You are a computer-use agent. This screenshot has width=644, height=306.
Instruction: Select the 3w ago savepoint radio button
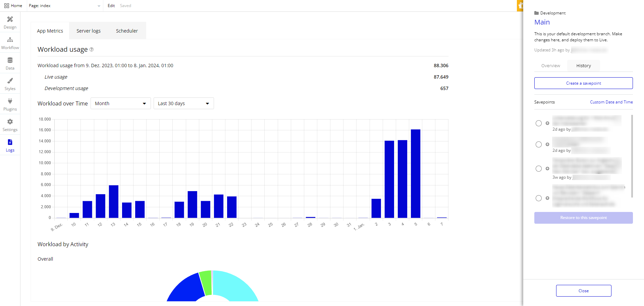pyautogui.click(x=539, y=169)
